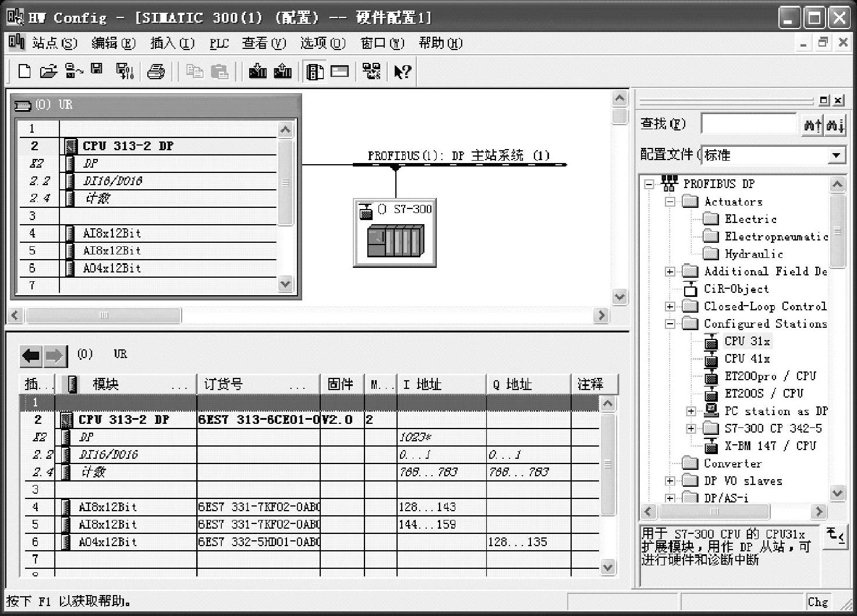This screenshot has width=857, height=616.
Task: Click the module view toggle toolbar icon
Action: pyautogui.click(x=339, y=71)
